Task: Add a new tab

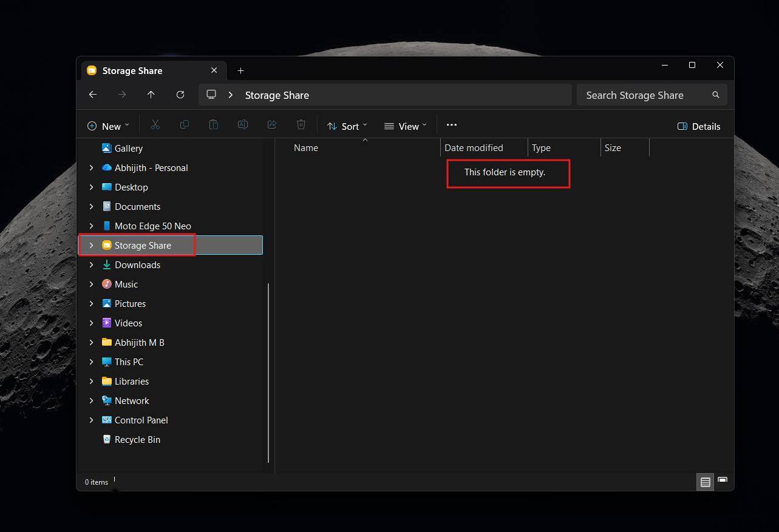Action: coord(240,71)
